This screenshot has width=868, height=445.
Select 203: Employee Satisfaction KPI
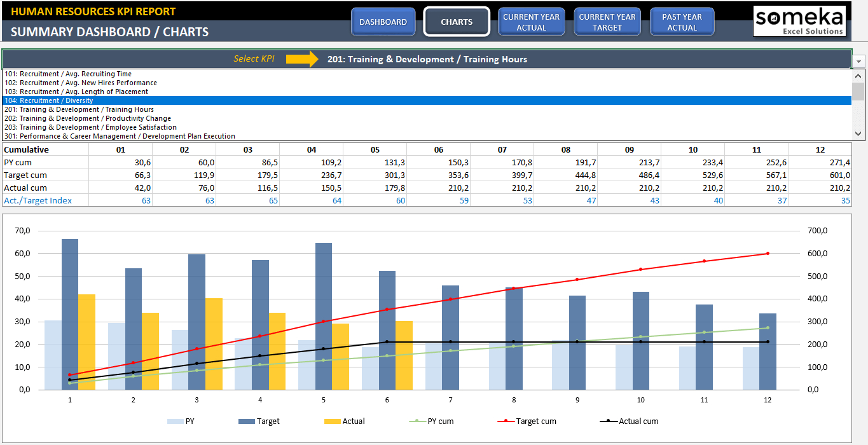coord(90,127)
